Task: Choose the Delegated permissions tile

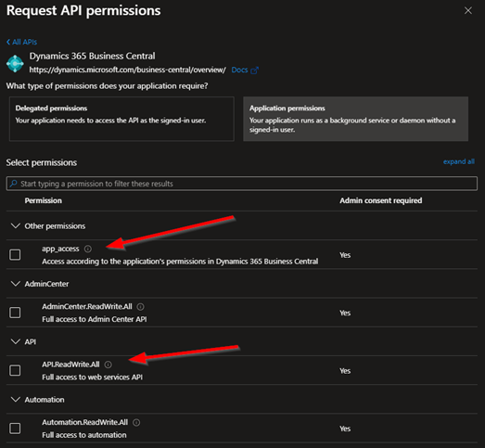Action: [121, 119]
